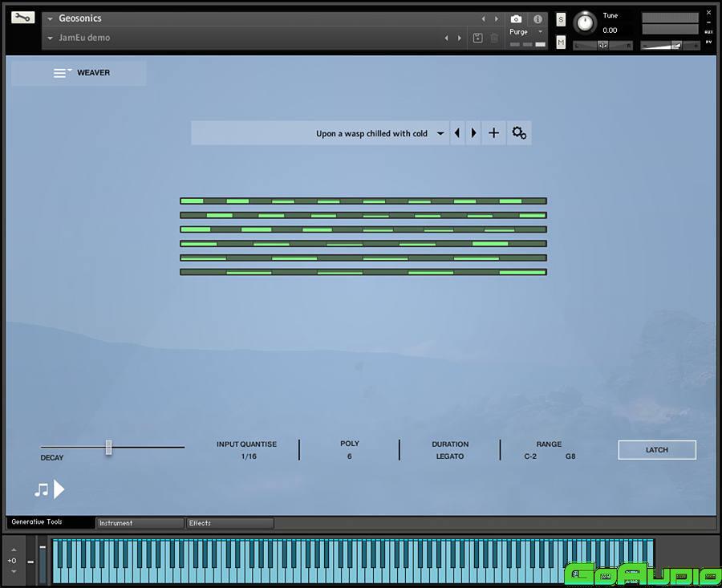The height and width of the screenshot is (588, 722).
Task: Toggle the Solo (S) button
Action: (x=561, y=19)
